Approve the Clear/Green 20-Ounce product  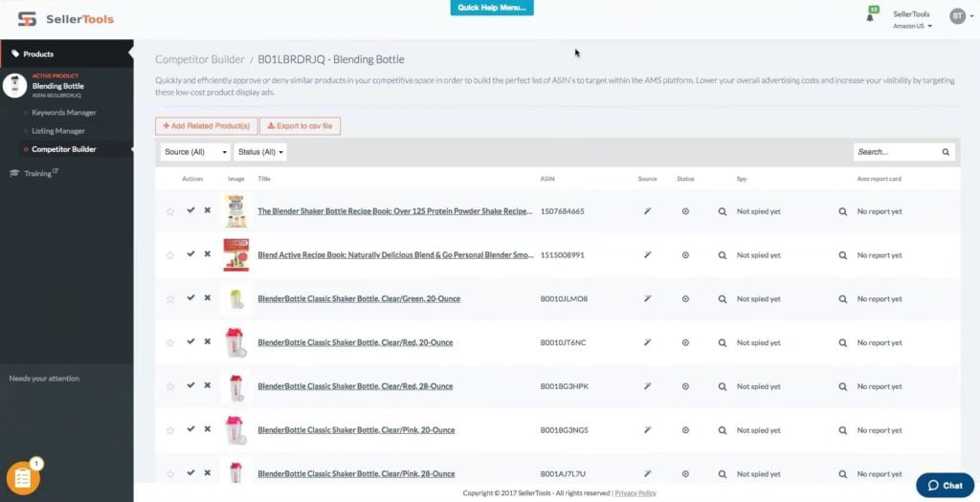tap(190, 297)
